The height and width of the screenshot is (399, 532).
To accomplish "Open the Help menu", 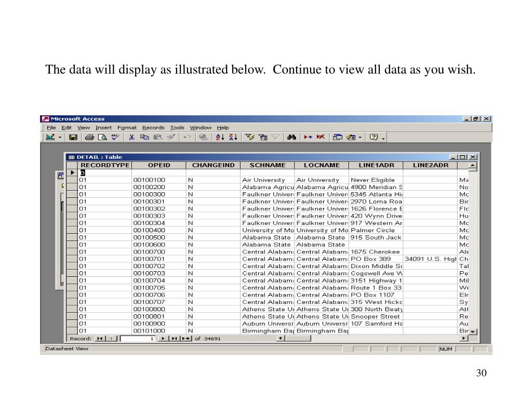I will pos(223,128).
